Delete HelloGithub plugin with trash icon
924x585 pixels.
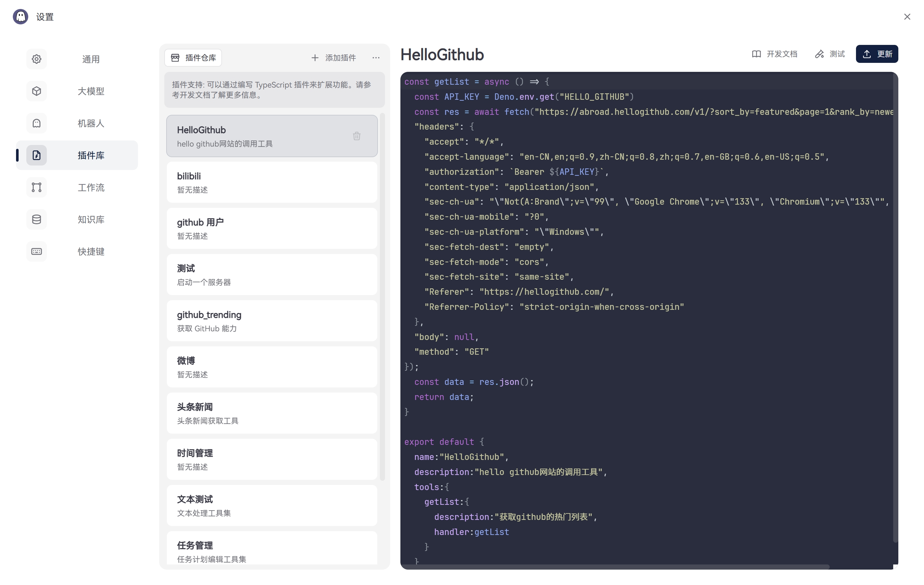[x=356, y=136]
